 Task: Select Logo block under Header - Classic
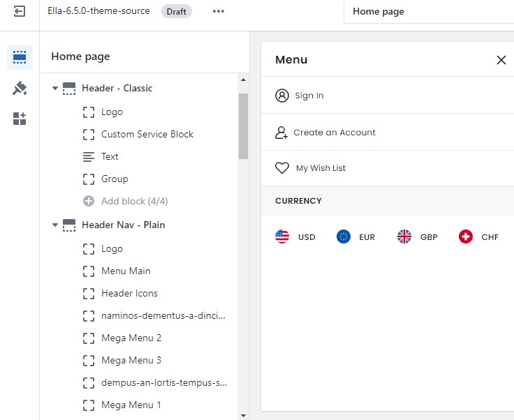(x=112, y=112)
